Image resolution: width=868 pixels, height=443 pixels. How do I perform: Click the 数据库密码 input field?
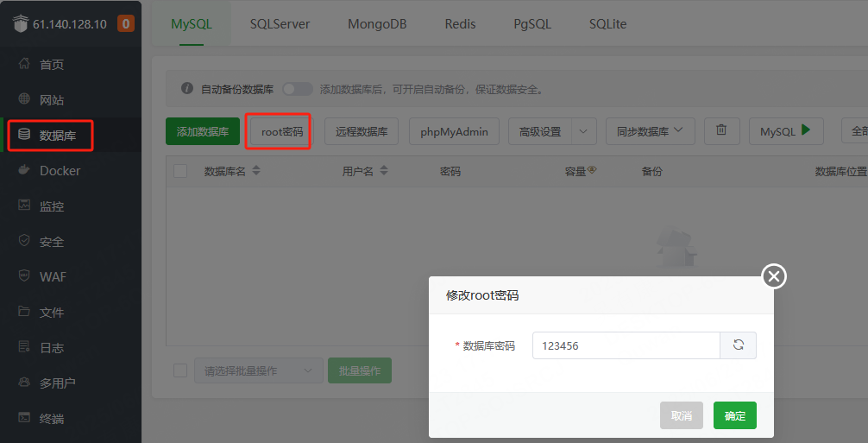point(626,345)
